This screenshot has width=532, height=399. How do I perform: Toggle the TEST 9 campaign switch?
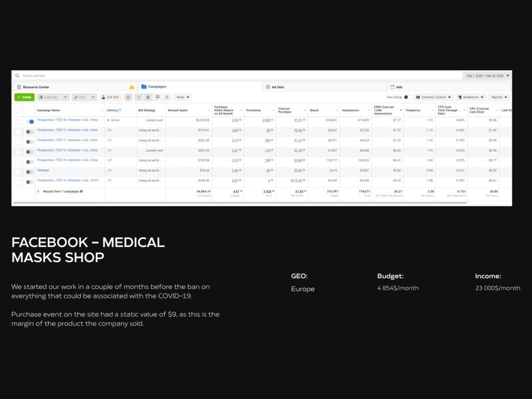point(30,131)
